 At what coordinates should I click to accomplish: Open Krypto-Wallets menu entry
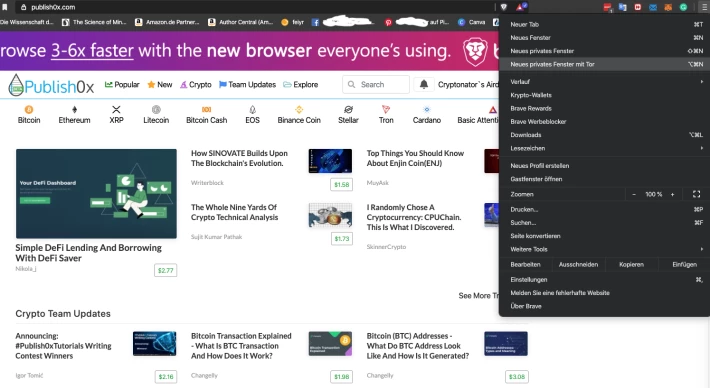pyautogui.click(x=604, y=95)
